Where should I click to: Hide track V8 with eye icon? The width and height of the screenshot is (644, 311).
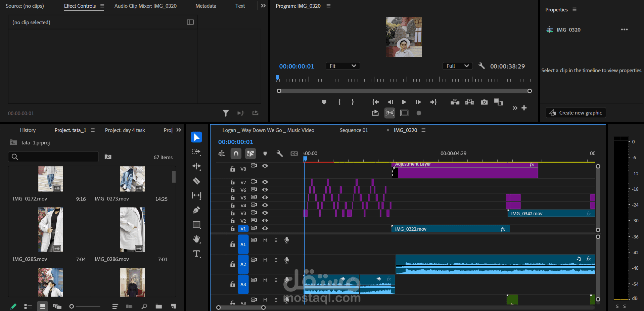tap(265, 166)
